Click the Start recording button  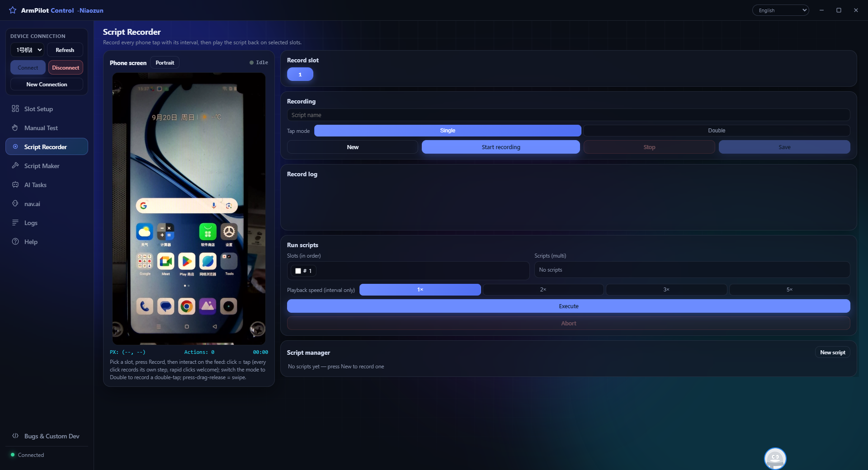[x=501, y=147]
